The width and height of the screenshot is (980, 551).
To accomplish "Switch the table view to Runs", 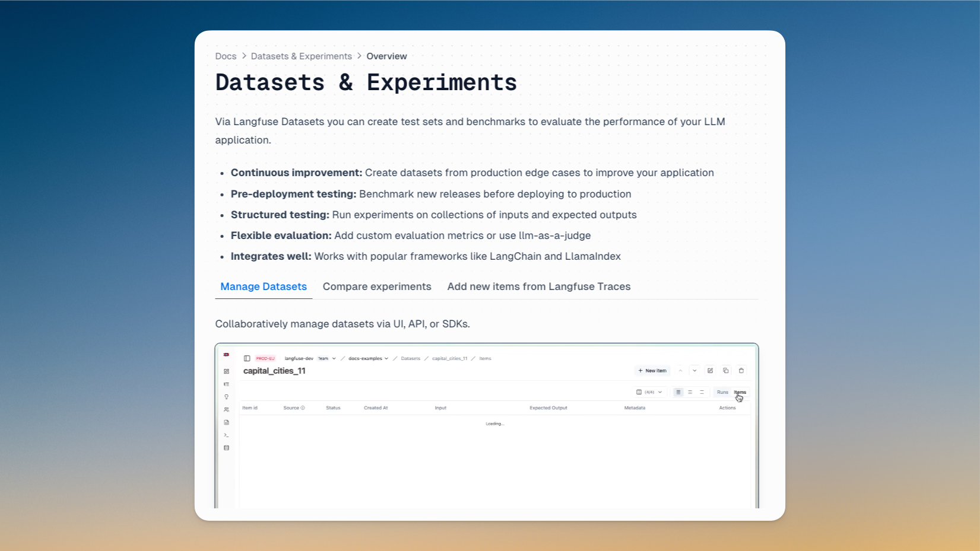I will pyautogui.click(x=722, y=392).
